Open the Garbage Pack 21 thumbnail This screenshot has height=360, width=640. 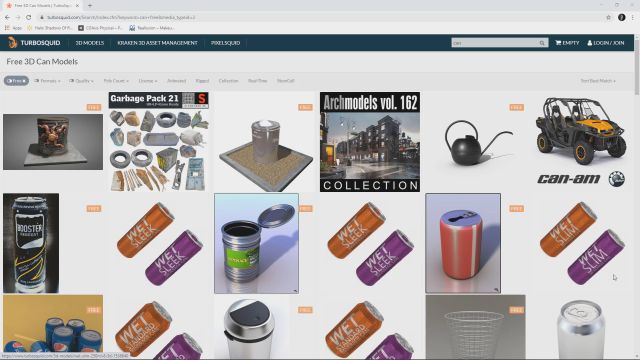(159, 142)
